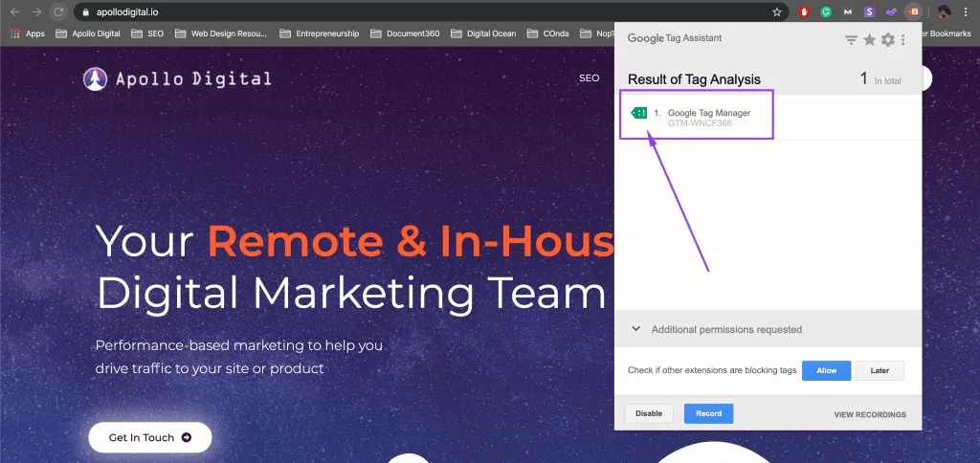The height and width of the screenshot is (463, 980).
Task: Open the purple S extension icon
Action: [x=869, y=11]
